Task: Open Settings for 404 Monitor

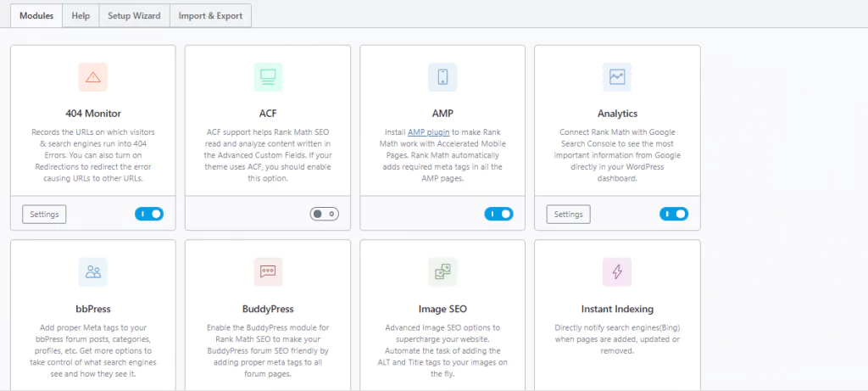Action: pyautogui.click(x=44, y=215)
